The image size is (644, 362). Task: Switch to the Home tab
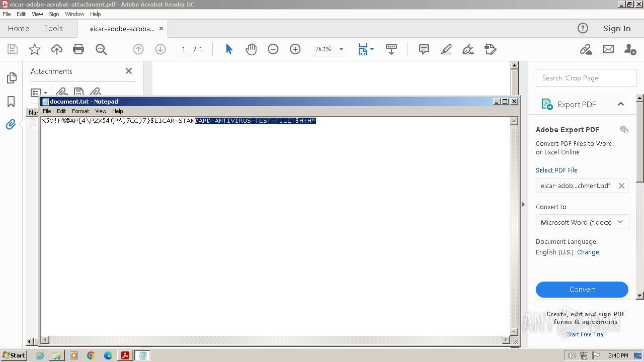19,29
